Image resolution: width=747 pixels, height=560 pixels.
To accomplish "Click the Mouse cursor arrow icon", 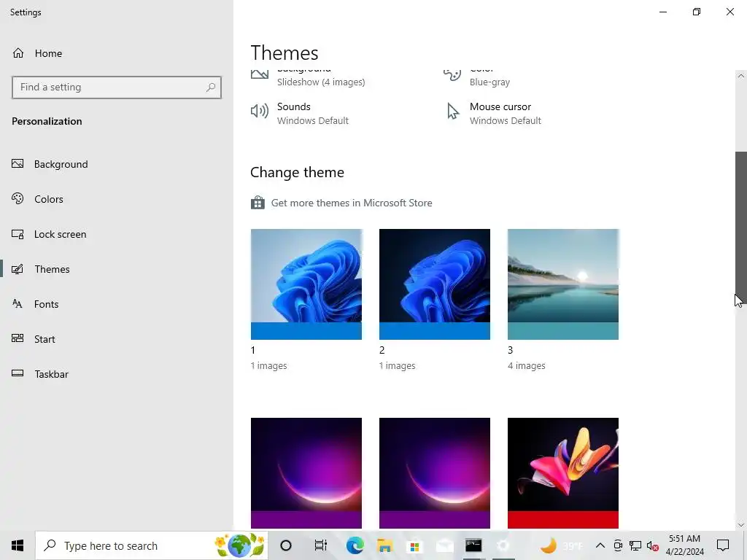I will point(452,111).
